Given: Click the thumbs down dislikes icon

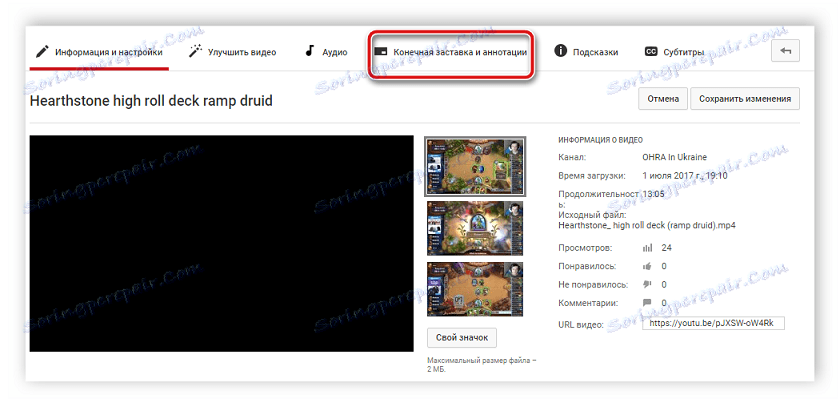Looking at the screenshot, I should click(647, 284).
